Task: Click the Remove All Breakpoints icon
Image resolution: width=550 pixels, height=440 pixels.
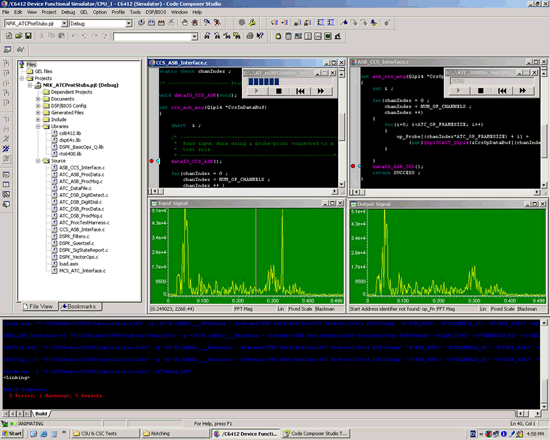Action: tap(195, 23)
